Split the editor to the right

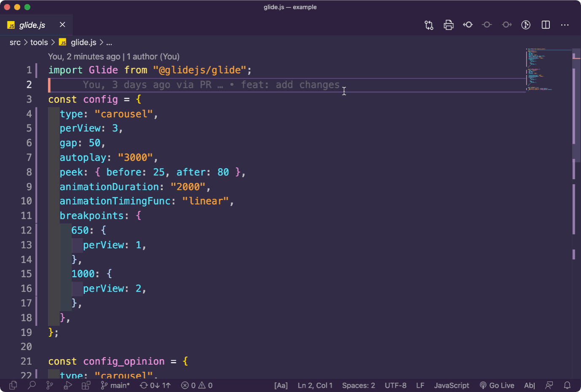(546, 25)
